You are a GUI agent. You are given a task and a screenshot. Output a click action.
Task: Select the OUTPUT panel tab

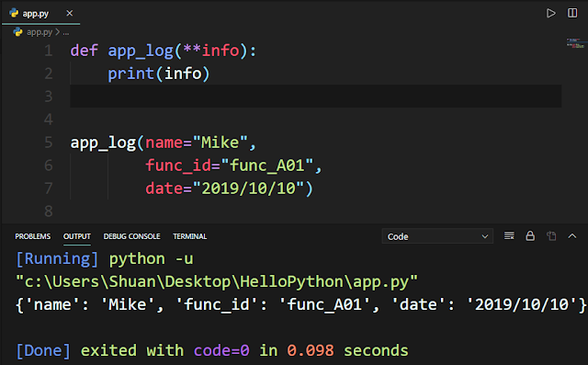[77, 236]
